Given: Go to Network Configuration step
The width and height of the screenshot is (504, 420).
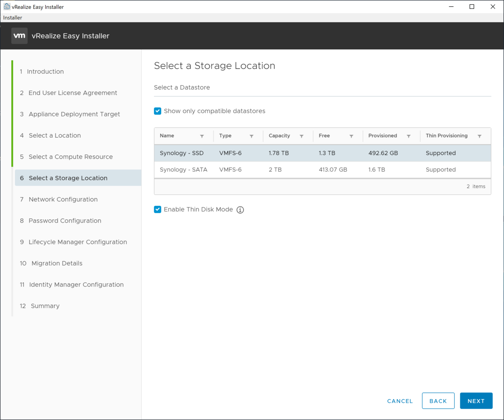Looking at the screenshot, I should (x=63, y=199).
